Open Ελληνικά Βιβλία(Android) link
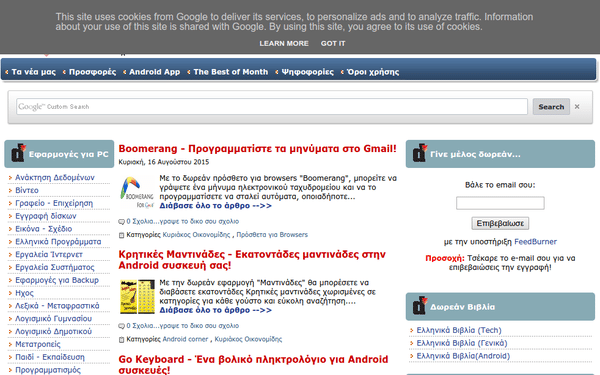 (x=463, y=356)
